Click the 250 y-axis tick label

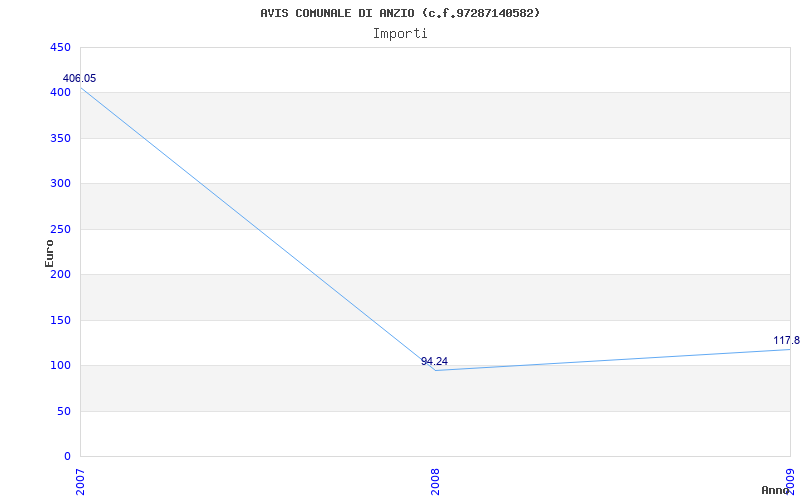point(60,229)
